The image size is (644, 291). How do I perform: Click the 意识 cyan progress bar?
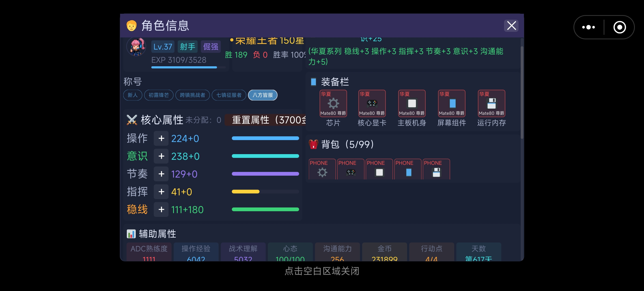(265, 156)
